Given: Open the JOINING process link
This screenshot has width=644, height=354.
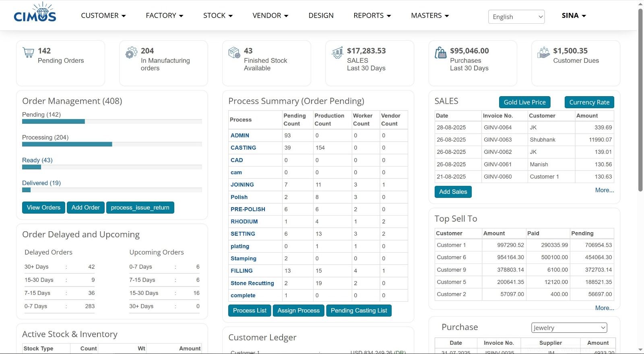Looking at the screenshot, I should click(242, 185).
